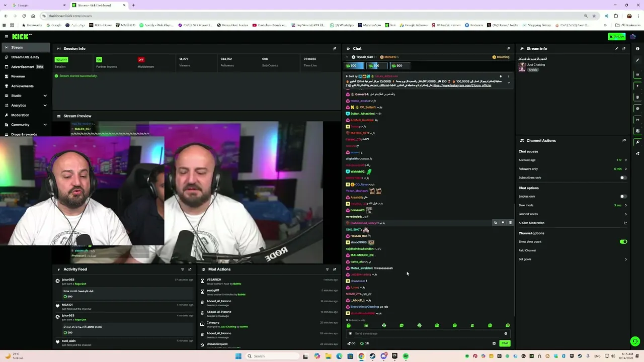Open the Instagram link in pinned message
The width and height of the screenshot is (644, 362).
click(461, 85)
